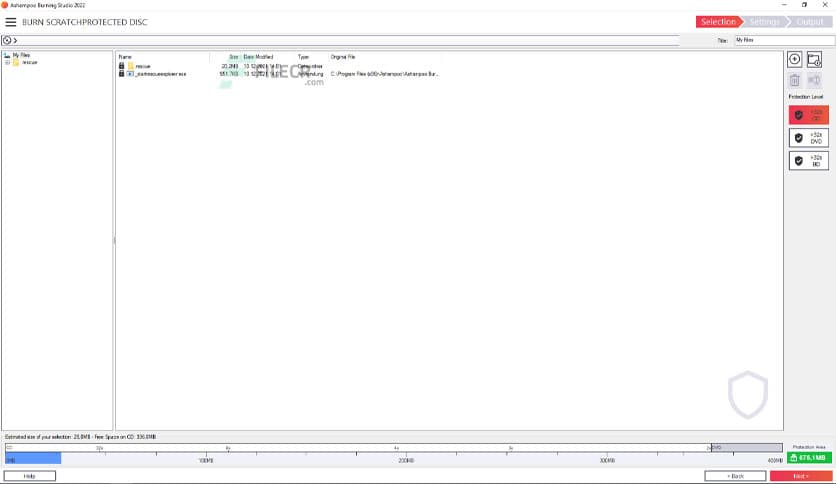Sort by Name column header
836x484 pixels.
click(x=125, y=57)
